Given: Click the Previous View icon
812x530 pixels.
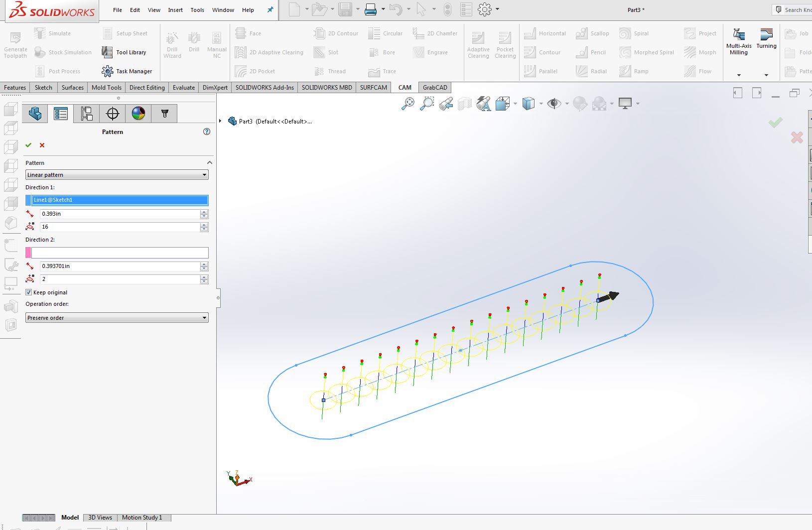Looking at the screenshot, I should click(446, 104).
